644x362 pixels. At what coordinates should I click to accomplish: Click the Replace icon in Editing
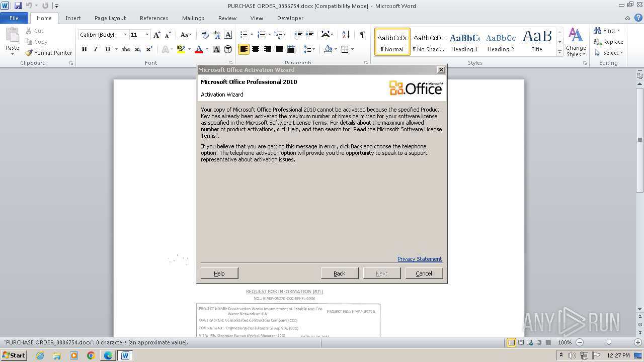coord(598,42)
